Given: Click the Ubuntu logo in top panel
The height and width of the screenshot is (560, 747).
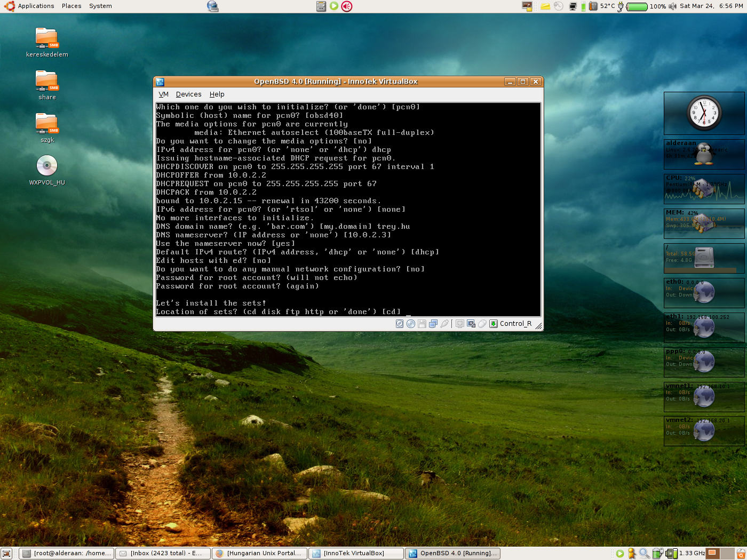Looking at the screenshot, I should coord(9,6).
